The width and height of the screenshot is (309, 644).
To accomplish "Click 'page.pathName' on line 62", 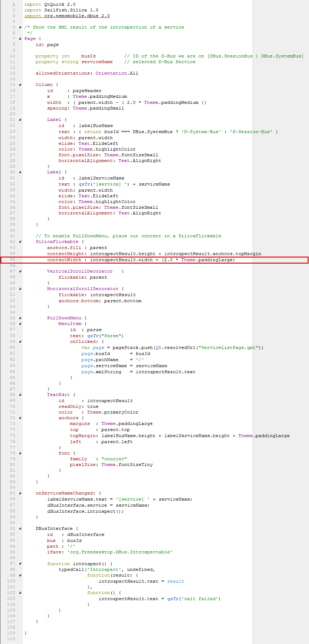I will tap(100, 360).
